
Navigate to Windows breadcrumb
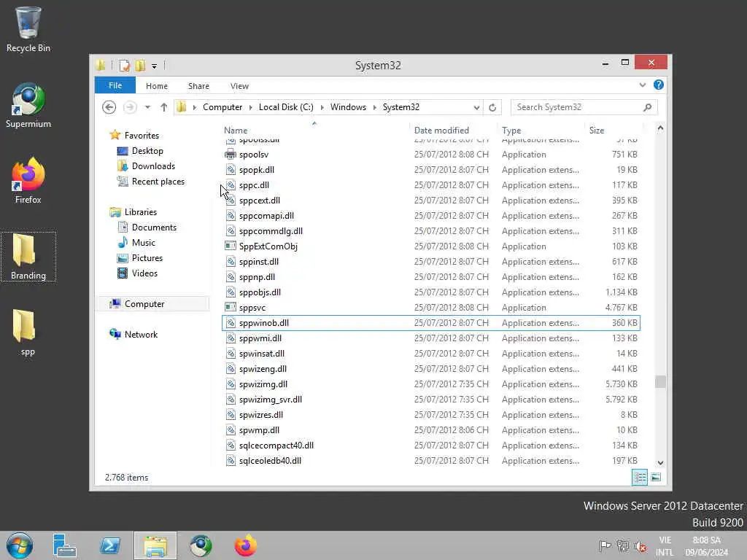click(x=348, y=107)
